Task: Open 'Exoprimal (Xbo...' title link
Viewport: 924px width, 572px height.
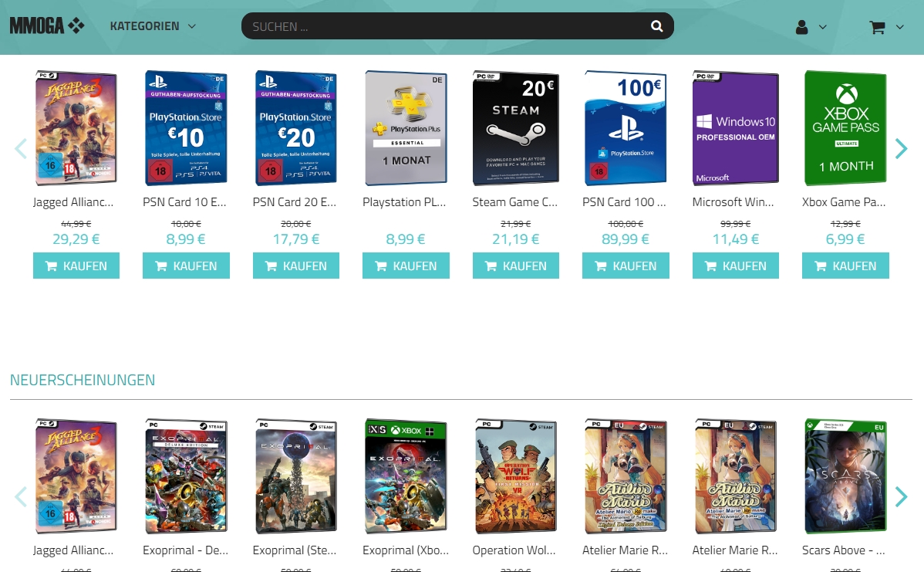Action: [x=406, y=550]
